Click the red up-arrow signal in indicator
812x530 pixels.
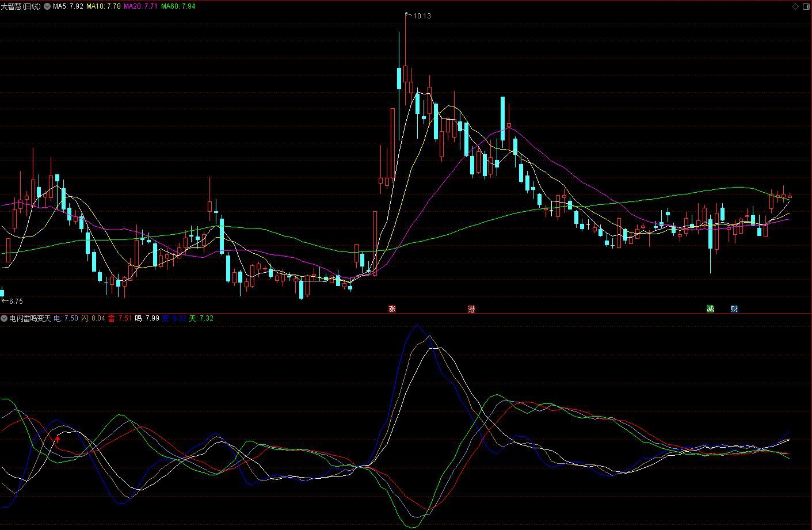pos(58,440)
